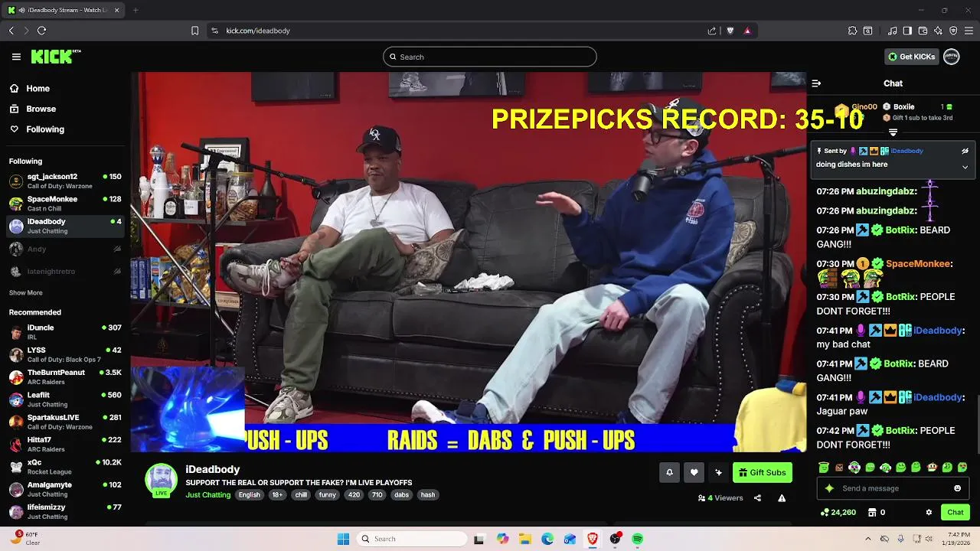Open recommended channel Amalgamyte
Screen dimensions: 980x551
coord(65,489)
